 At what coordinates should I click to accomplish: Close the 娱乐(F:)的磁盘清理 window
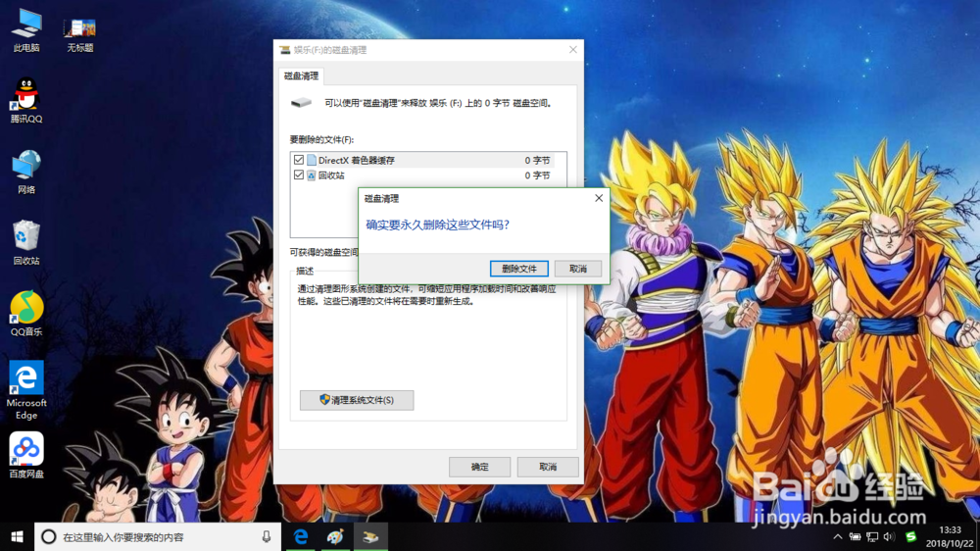(x=572, y=49)
